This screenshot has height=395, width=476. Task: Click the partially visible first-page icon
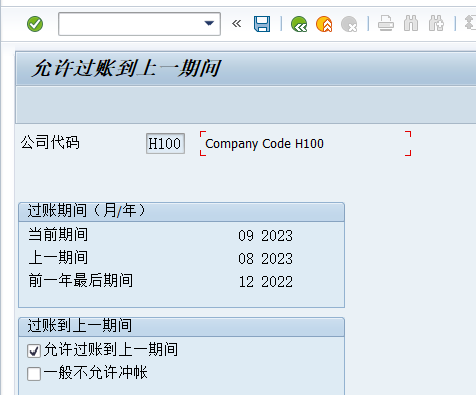coord(470,23)
